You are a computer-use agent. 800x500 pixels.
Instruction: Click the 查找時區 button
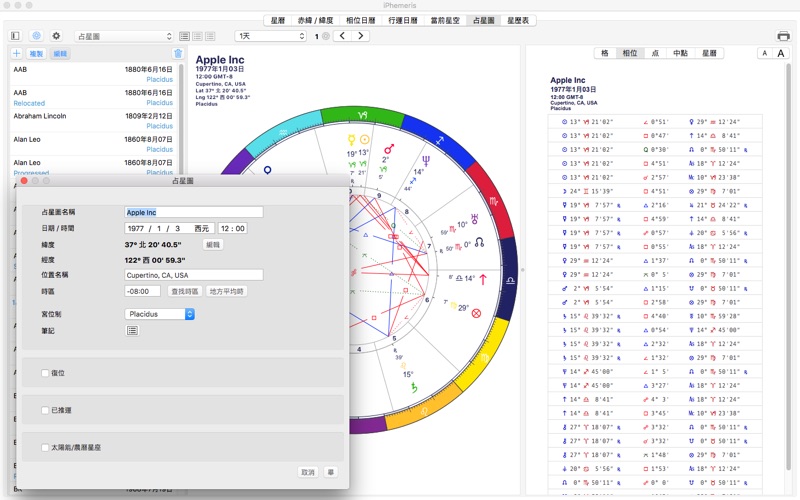click(184, 291)
